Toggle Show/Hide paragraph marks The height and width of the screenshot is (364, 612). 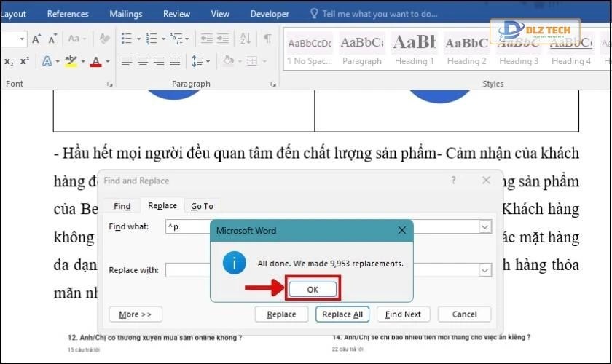(x=267, y=39)
